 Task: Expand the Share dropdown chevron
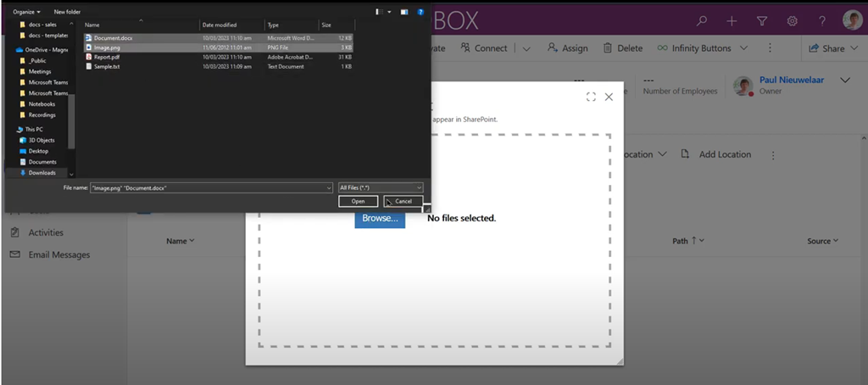[855, 48]
